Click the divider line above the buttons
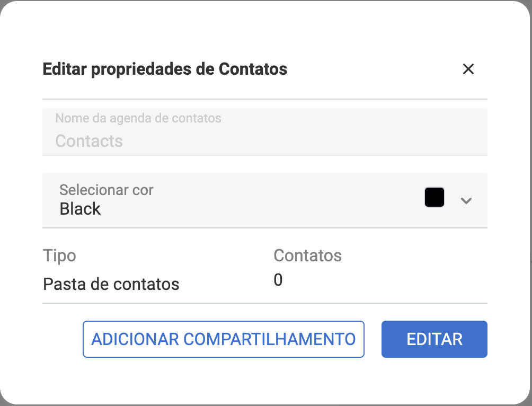The image size is (532, 406). click(x=264, y=303)
